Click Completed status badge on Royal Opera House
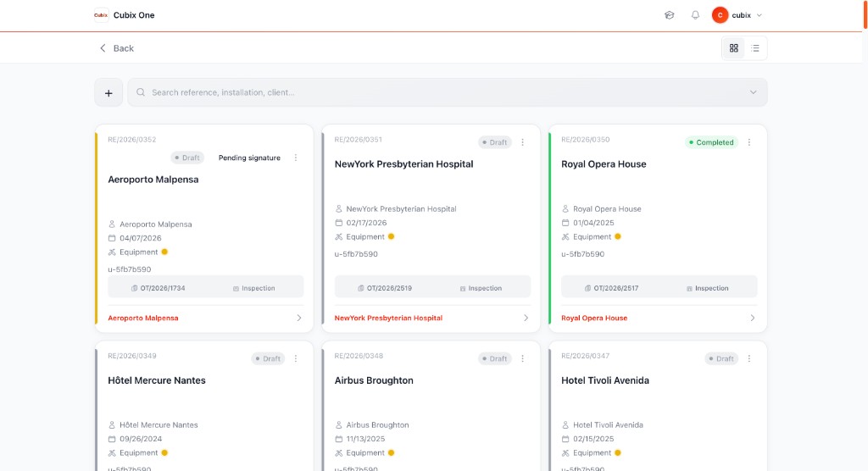868x471 pixels. point(711,142)
